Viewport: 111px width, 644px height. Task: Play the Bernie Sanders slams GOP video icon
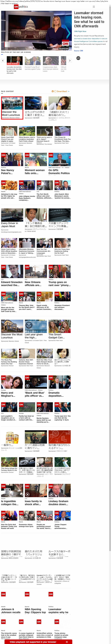[39, 409]
